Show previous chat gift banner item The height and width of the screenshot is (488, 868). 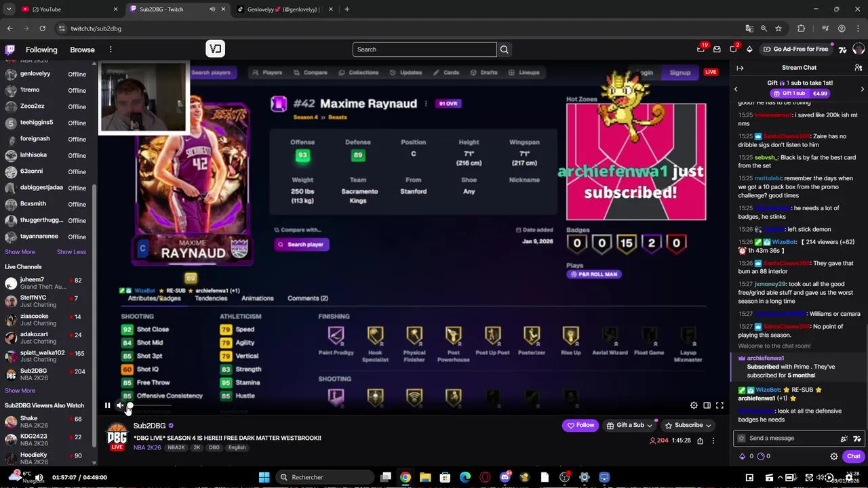[736, 89]
